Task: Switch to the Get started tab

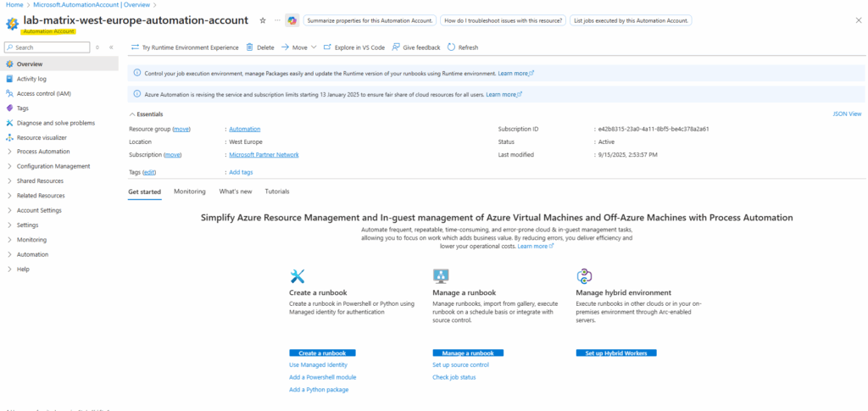Action: [144, 192]
